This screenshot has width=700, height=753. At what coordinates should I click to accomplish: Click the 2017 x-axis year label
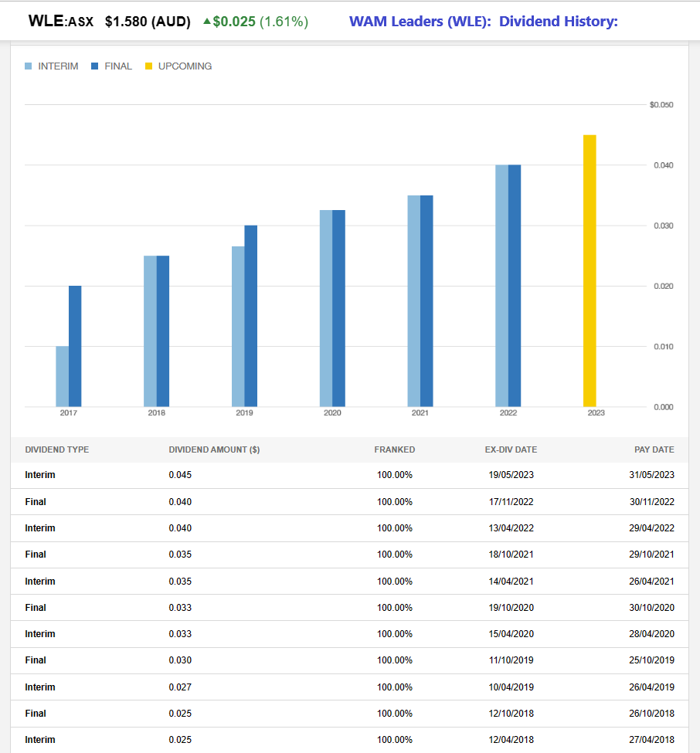pyautogui.click(x=68, y=413)
